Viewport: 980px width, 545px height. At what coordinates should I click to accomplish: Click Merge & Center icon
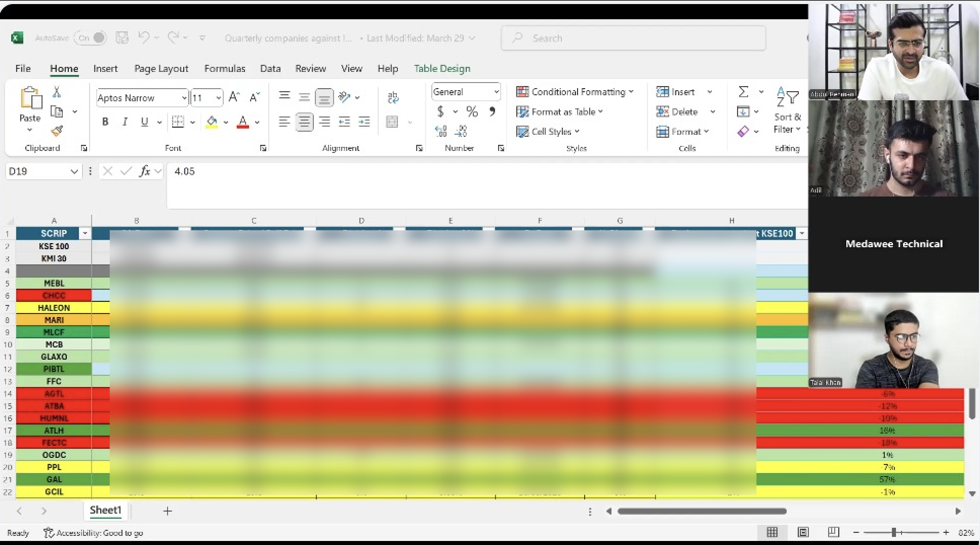pos(392,122)
